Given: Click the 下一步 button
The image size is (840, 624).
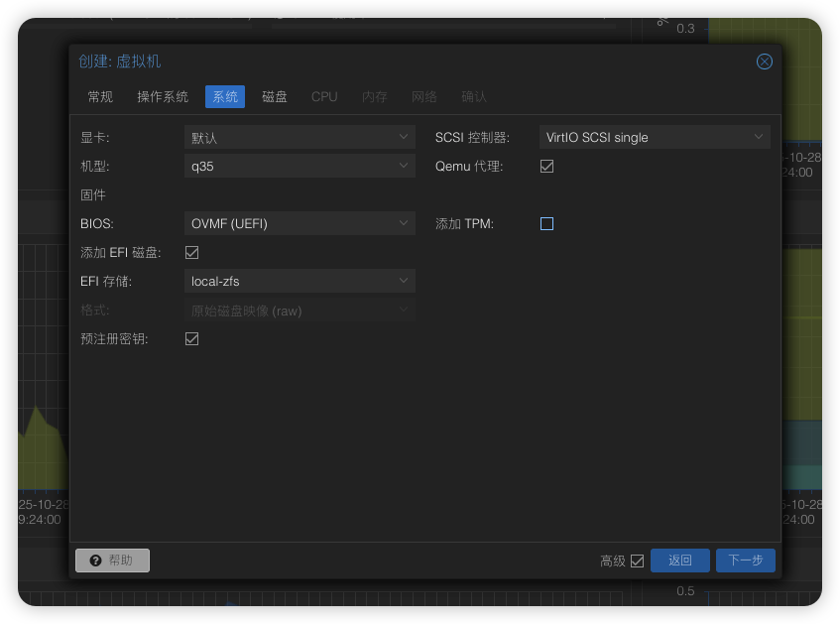Looking at the screenshot, I should pos(745,561).
